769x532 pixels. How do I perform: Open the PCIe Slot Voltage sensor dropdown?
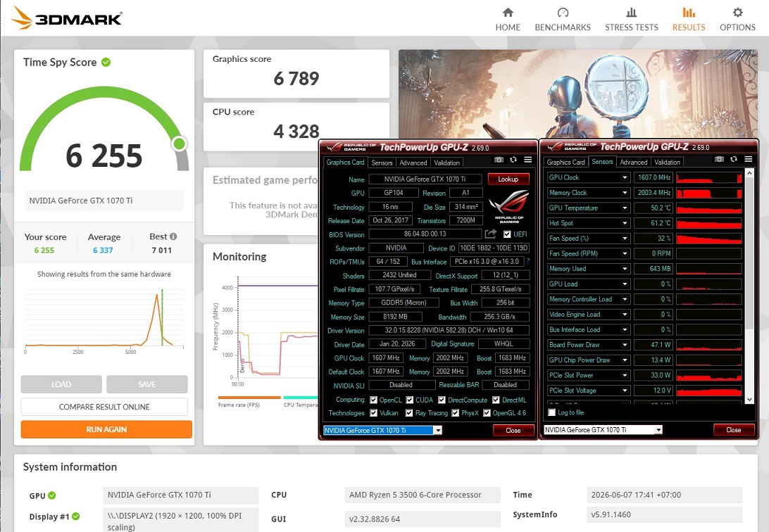(x=625, y=391)
